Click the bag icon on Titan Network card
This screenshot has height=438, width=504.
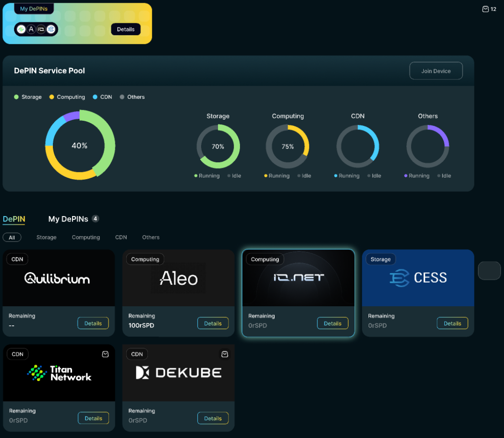click(x=105, y=354)
